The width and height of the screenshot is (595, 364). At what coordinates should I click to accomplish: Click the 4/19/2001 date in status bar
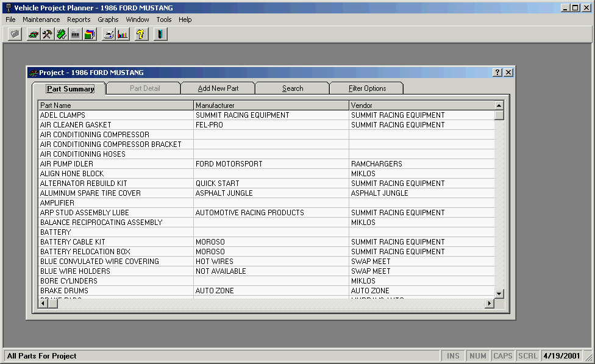pos(561,355)
